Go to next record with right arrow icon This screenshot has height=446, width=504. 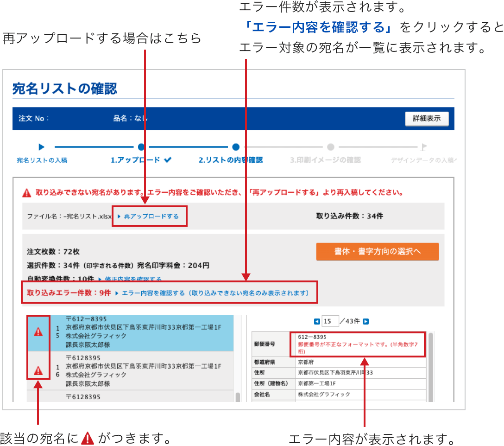pyautogui.click(x=365, y=321)
